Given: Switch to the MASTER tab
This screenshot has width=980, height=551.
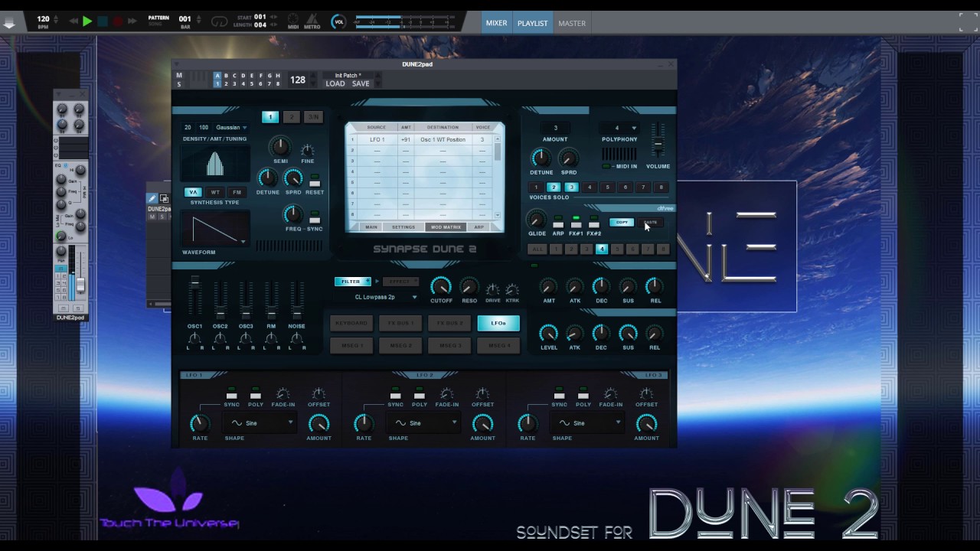Looking at the screenshot, I should pyautogui.click(x=572, y=23).
